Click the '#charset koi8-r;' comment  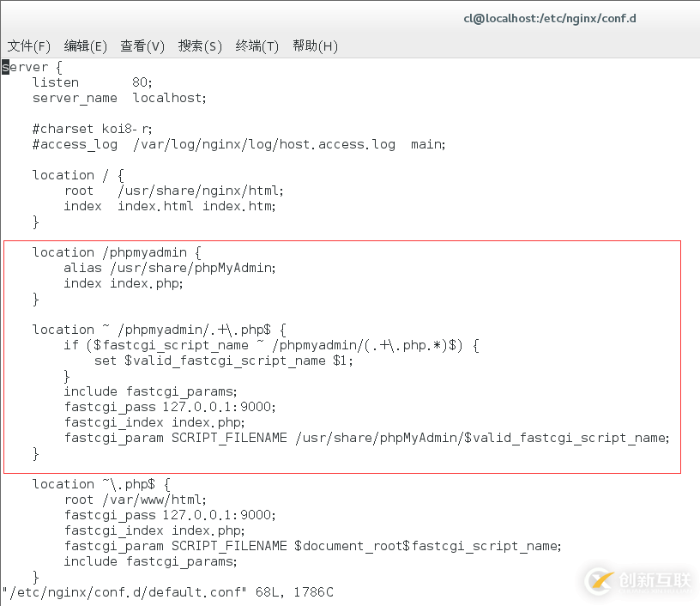(x=92, y=129)
